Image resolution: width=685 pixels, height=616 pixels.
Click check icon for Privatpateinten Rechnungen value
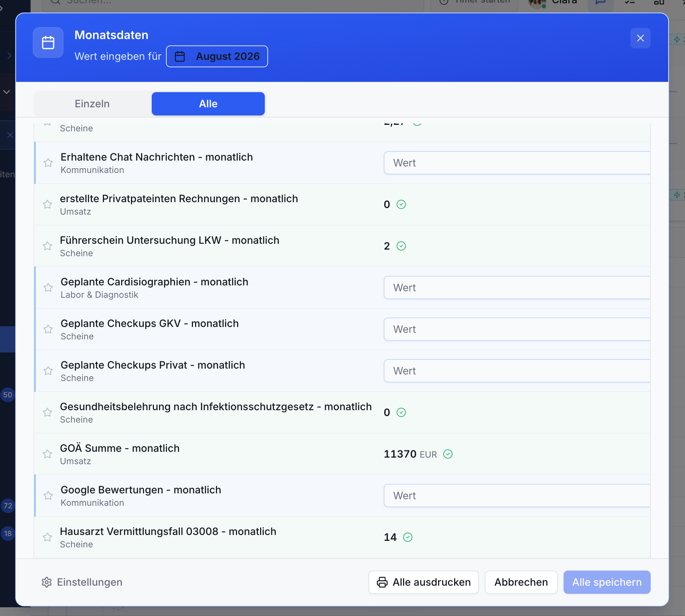(401, 204)
